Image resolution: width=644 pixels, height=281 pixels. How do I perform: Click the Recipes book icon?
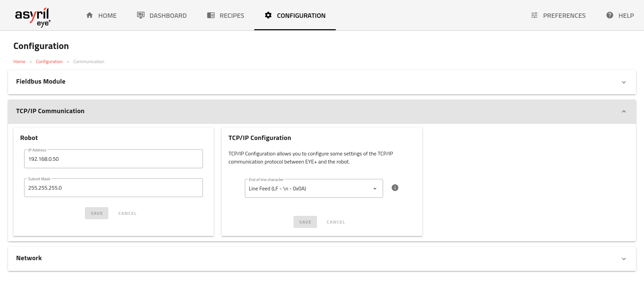point(211,15)
